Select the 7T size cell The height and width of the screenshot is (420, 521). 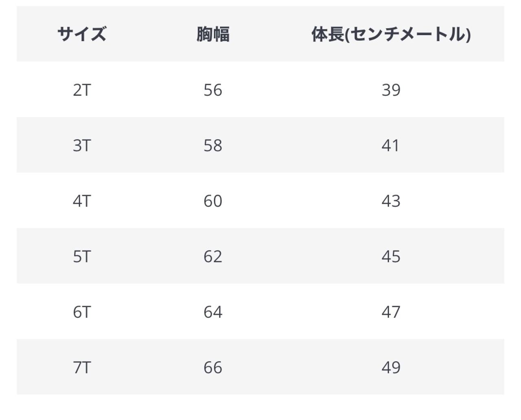[82, 368]
